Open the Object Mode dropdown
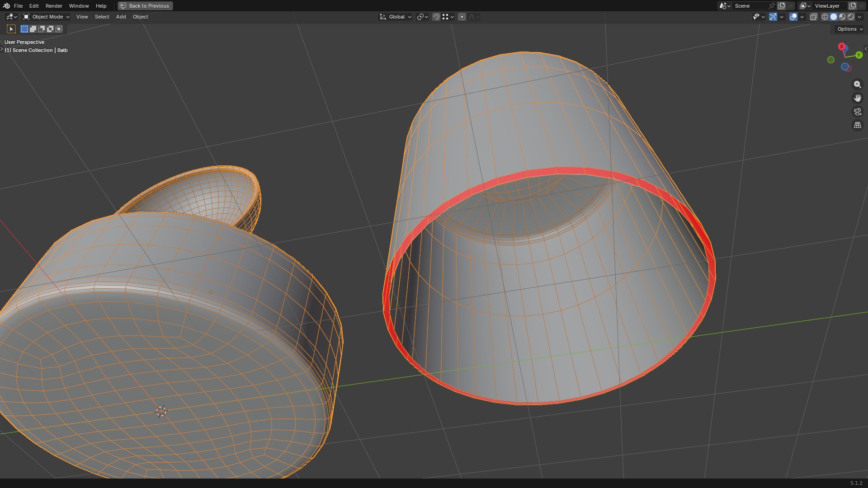The image size is (868, 488). (46, 17)
